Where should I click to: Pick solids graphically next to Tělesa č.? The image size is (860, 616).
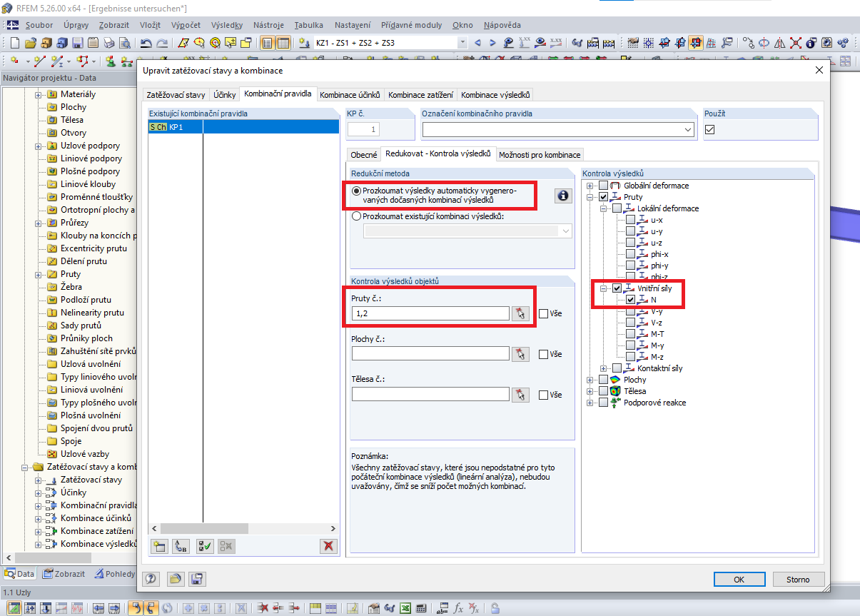520,394
